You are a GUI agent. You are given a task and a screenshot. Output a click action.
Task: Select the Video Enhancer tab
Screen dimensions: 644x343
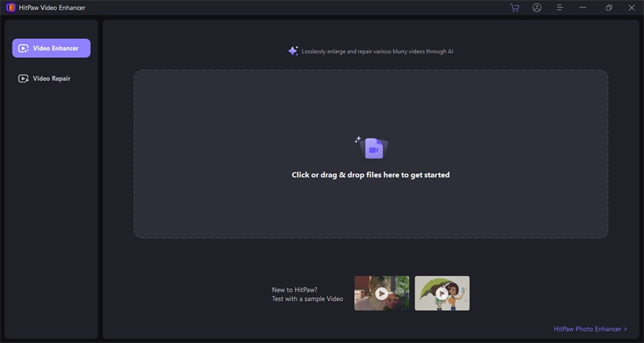click(51, 48)
